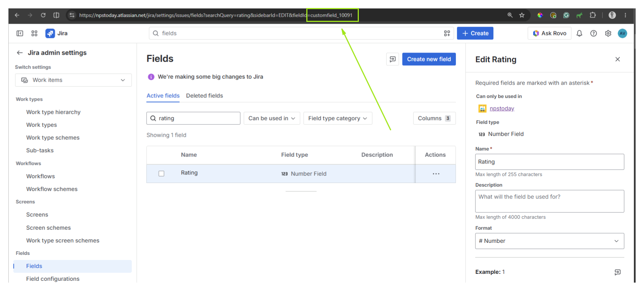This screenshot has height=291, width=644.
Task: Click the feedback icon beside Example
Action: pyautogui.click(x=617, y=272)
